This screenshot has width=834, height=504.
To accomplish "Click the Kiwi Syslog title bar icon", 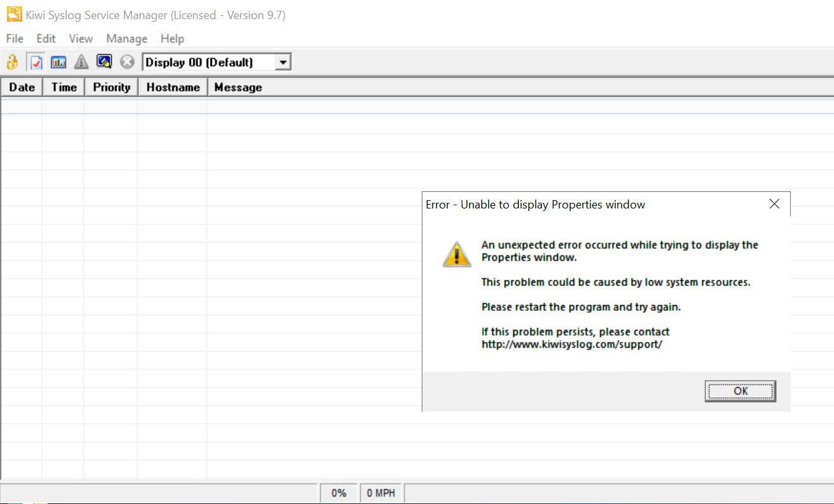I will tap(13, 15).
